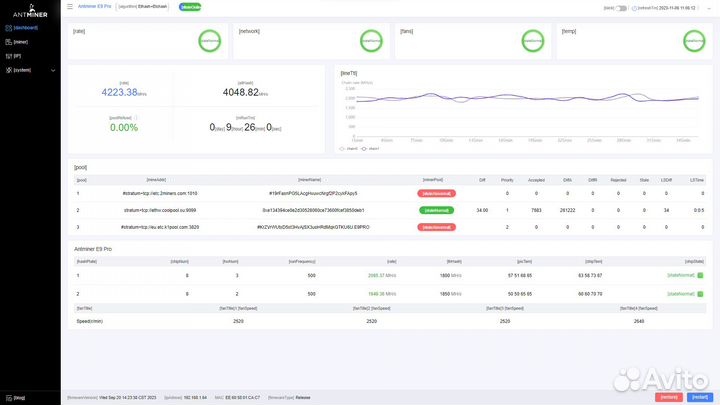Expand the [system] submenu chevron
Viewport: 720px width, 405px height.
coord(53,70)
